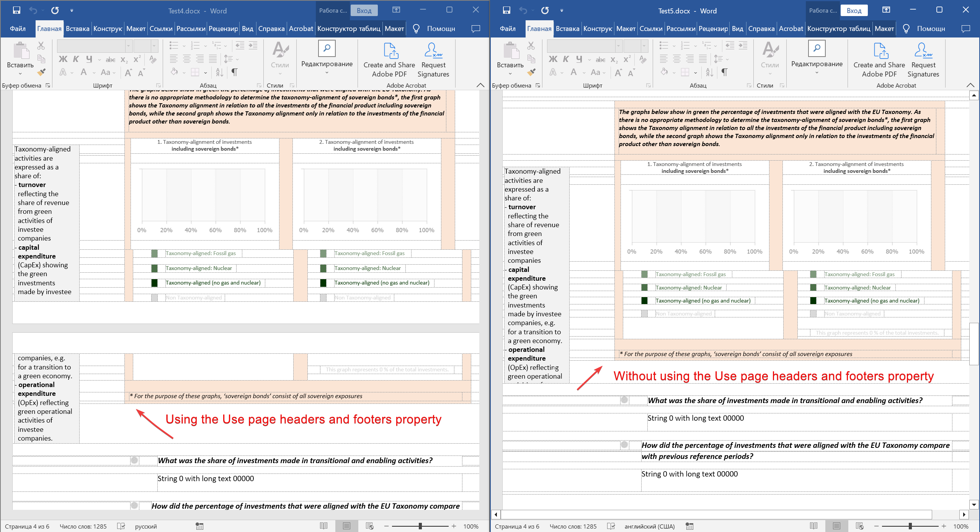980x532 pixels.
Task: Toggle paragraph marks ¶ in Test4.docx ribbon
Action: point(234,72)
